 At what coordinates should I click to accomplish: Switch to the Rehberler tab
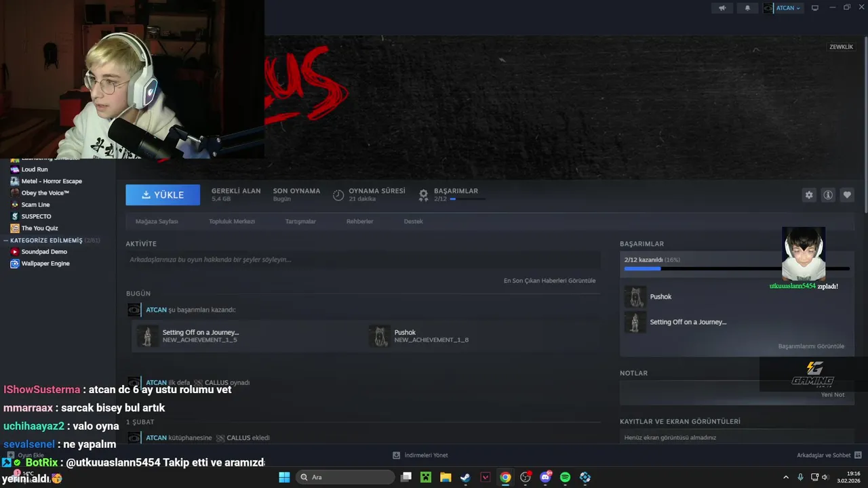pos(360,222)
